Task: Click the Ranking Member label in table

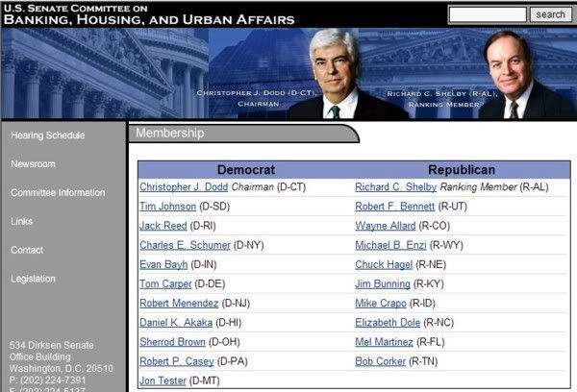Action: pos(478,187)
